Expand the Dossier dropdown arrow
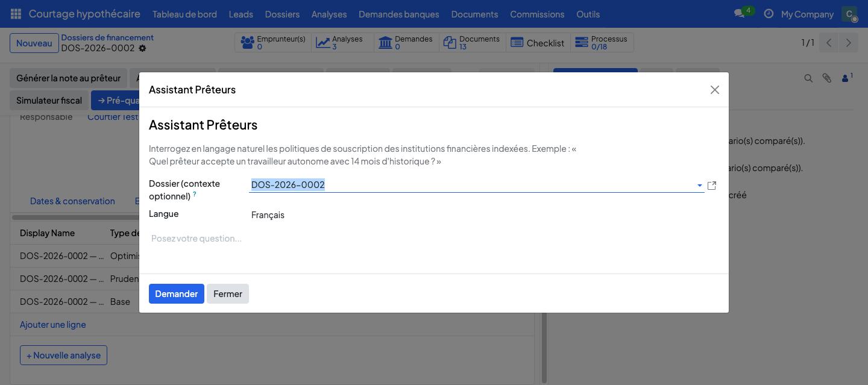 coord(699,186)
